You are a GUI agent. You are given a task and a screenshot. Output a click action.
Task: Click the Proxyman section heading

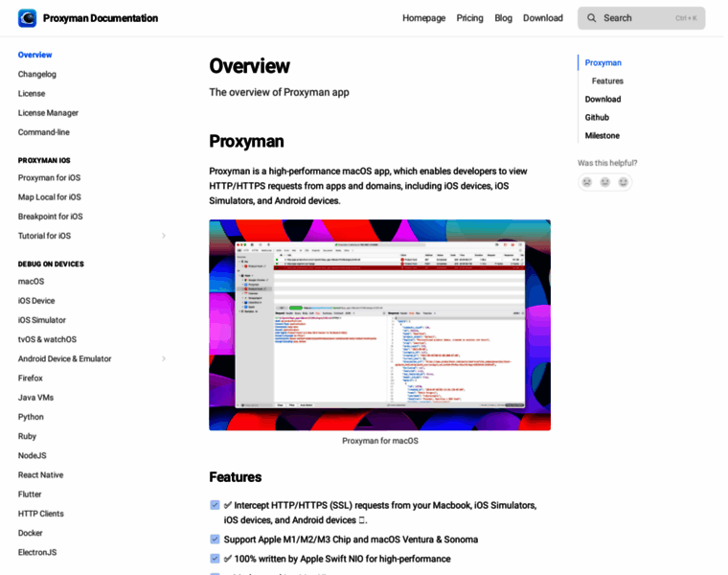tap(246, 141)
